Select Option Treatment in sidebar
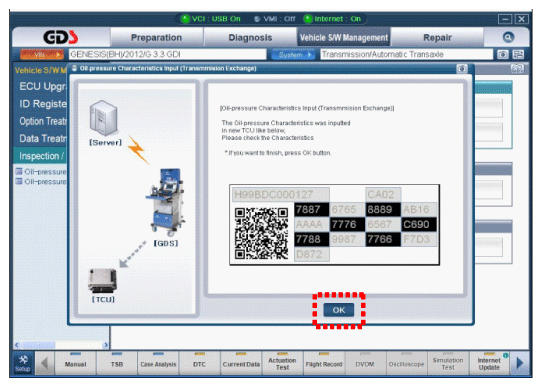The image size is (542, 387). (42, 121)
